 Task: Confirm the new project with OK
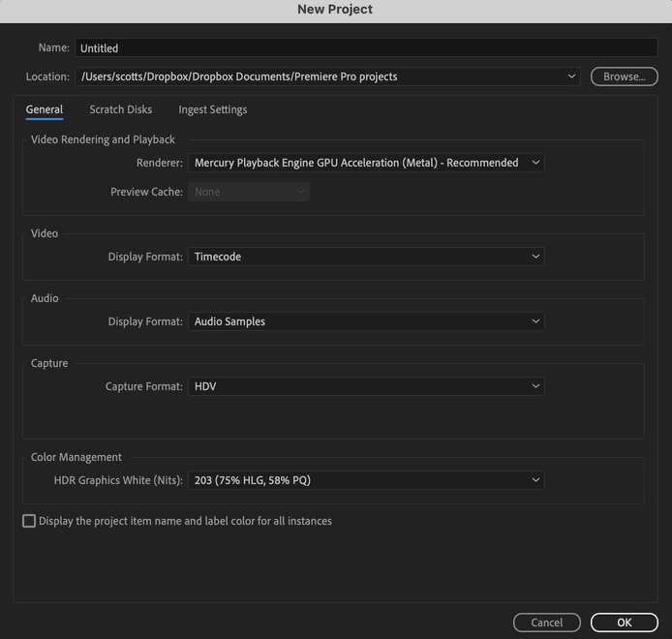pyautogui.click(x=624, y=623)
